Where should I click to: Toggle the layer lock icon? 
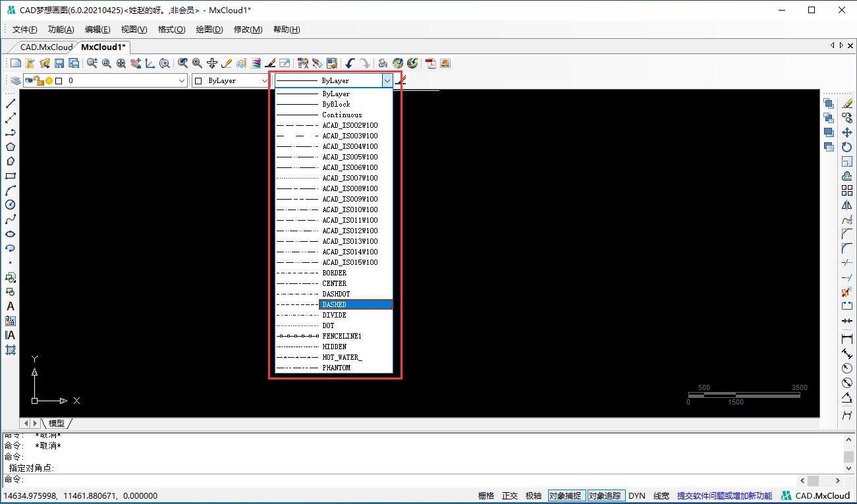(39, 80)
